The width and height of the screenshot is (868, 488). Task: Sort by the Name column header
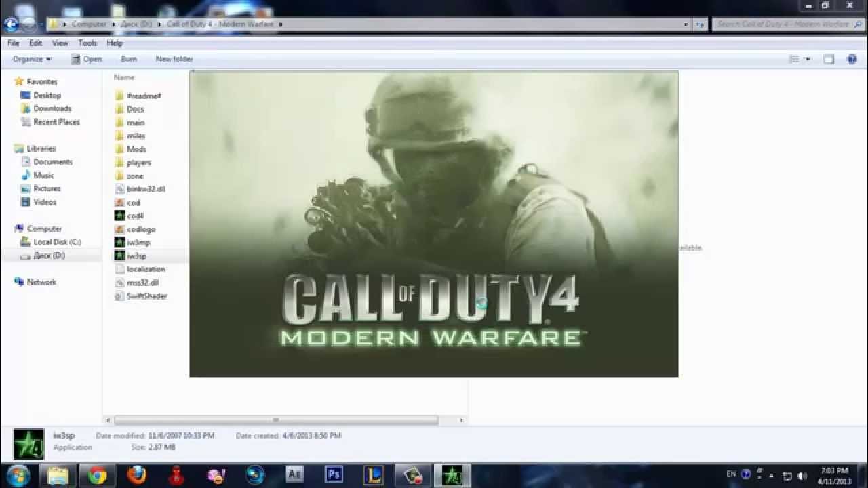pyautogui.click(x=124, y=77)
